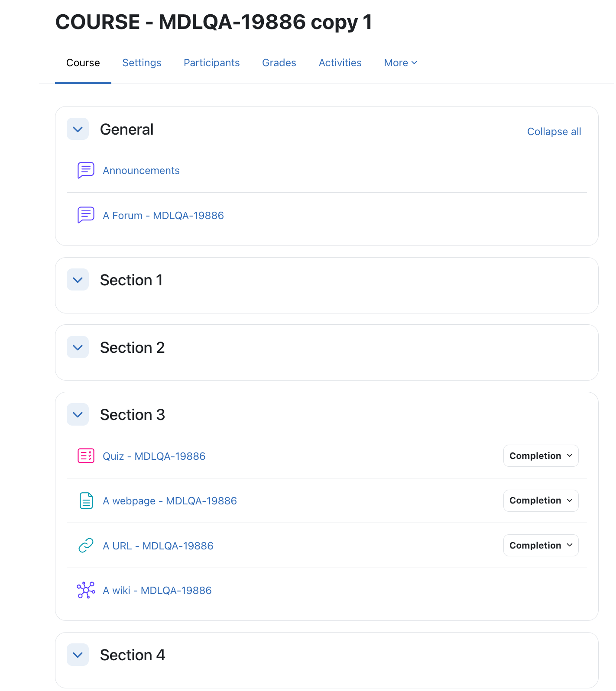
Task: Collapse Section 4 using its chevron
Action: [x=78, y=655]
